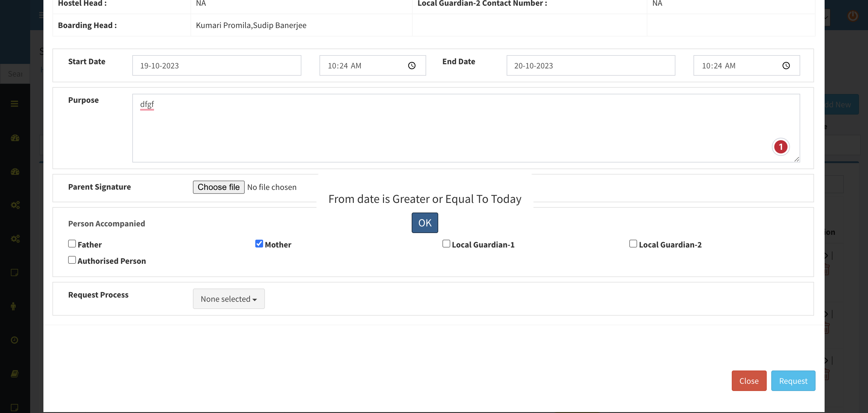Viewport: 868px width, 413px height.
Task: Enable the Local Guardian-1 checkbox
Action: [446, 243]
